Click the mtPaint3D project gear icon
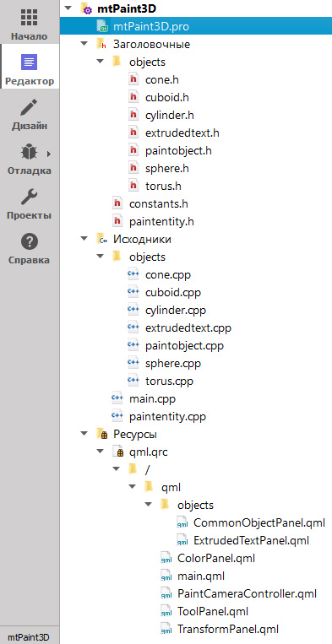Image resolution: width=332 pixels, height=644 pixels. pos(86,9)
